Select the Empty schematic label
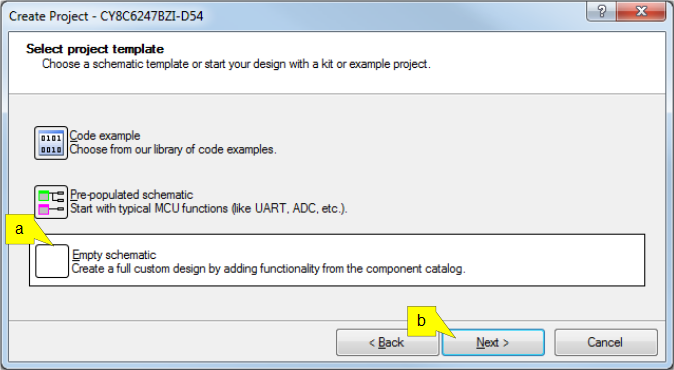Viewport: 674px width, 370px height. coord(114,255)
